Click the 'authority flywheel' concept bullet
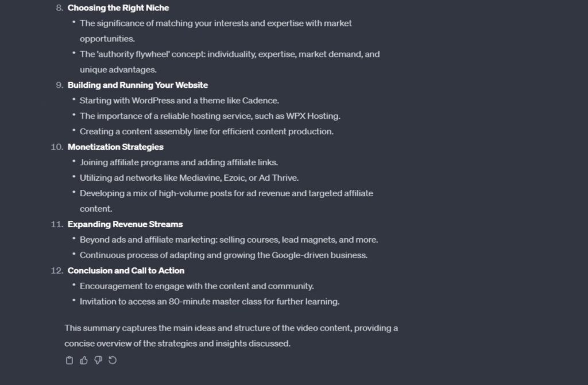 [x=230, y=55]
